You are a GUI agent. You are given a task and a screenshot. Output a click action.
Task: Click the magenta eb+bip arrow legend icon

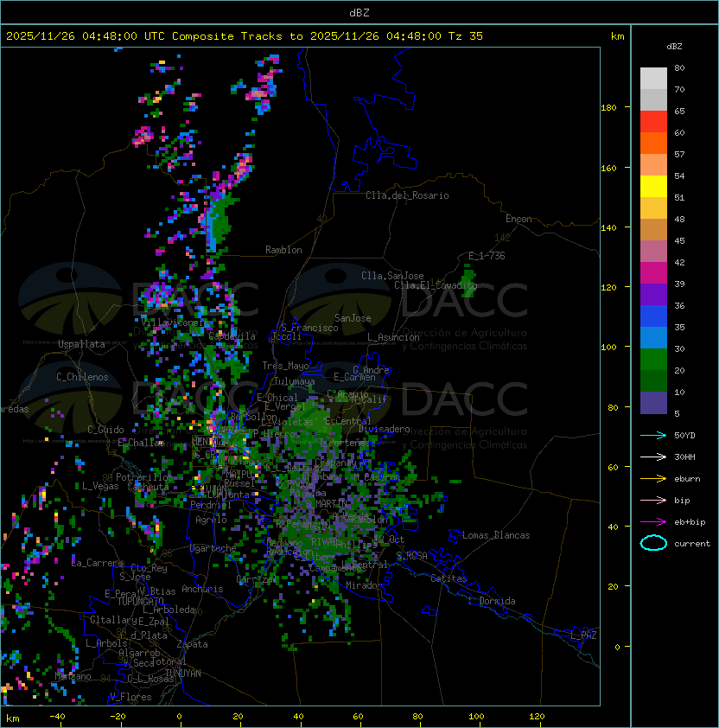(653, 522)
